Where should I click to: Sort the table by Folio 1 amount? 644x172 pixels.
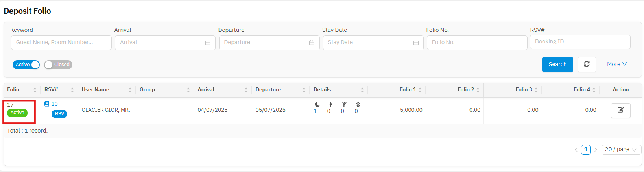(420, 90)
